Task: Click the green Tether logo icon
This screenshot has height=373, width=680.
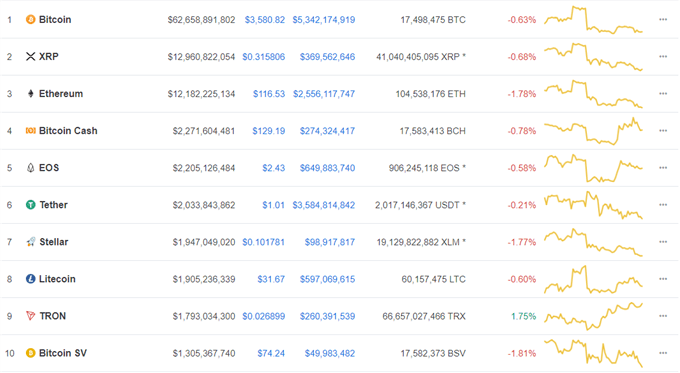Action: click(30, 205)
